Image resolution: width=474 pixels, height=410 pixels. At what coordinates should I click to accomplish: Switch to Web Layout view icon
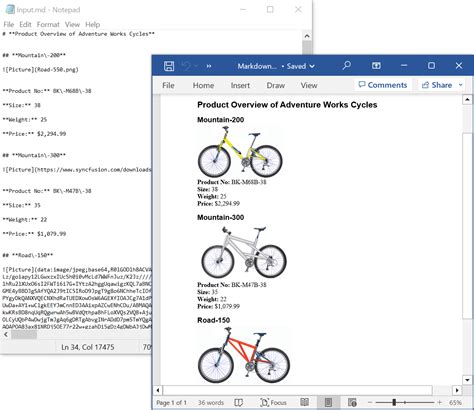click(352, 402)
